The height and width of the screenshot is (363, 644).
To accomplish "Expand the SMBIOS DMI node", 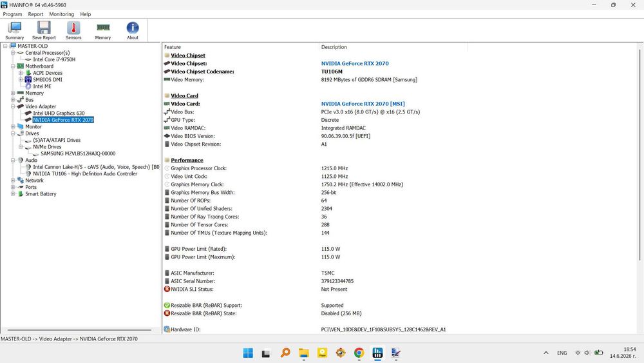I will pos(21,80).
